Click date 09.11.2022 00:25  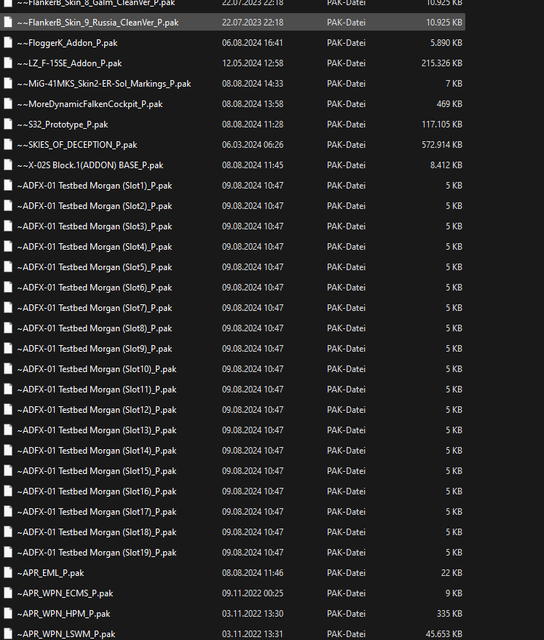253,593
